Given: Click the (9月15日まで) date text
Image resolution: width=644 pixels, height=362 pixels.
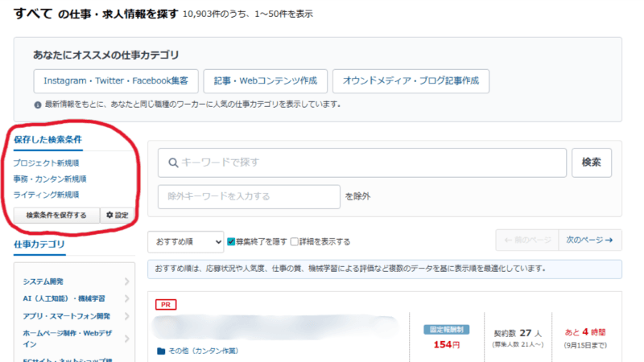Looking at the screenshot, I should tap(585, 345).
